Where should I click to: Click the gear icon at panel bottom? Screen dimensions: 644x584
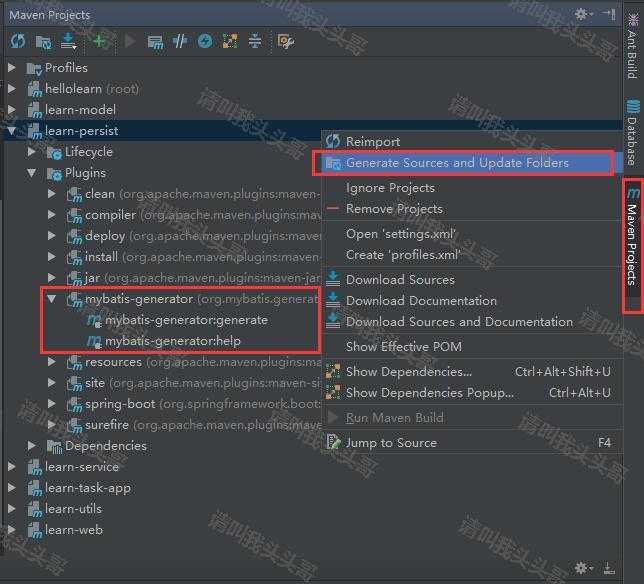pyautogui.click(x=583, y=568)
